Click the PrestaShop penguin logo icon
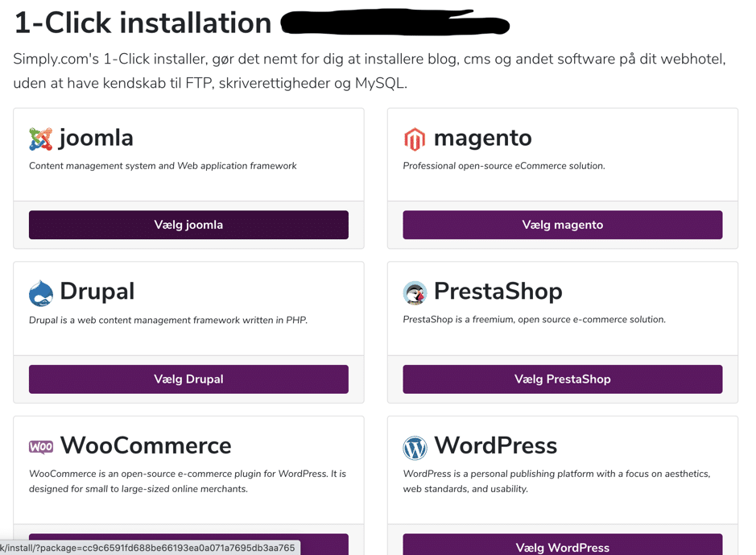The image size is (756, 555). click(415, 292)
